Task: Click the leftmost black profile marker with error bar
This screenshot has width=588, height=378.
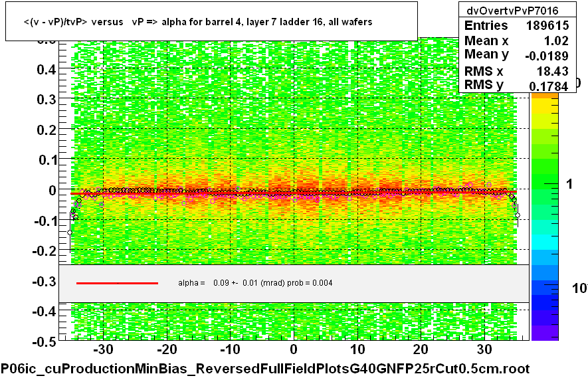Action: pos(70,233)
